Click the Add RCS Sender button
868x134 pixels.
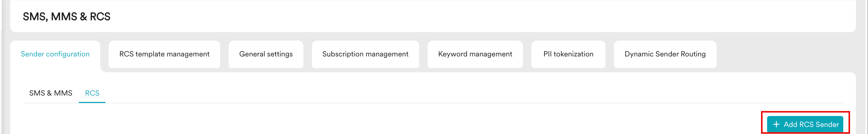point(805,124)
